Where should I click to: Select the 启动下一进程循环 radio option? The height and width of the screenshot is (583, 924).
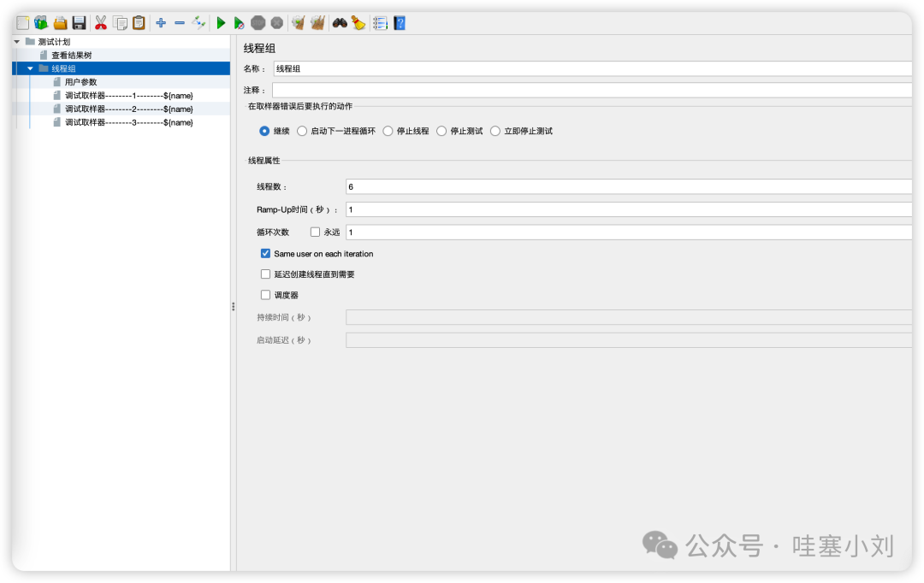(x=302, y=131)
